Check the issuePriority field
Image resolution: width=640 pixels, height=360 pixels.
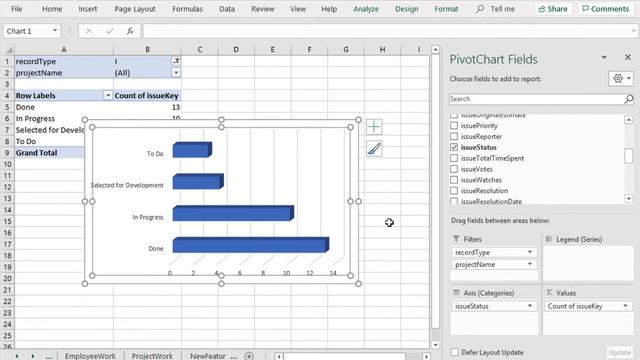454,126
